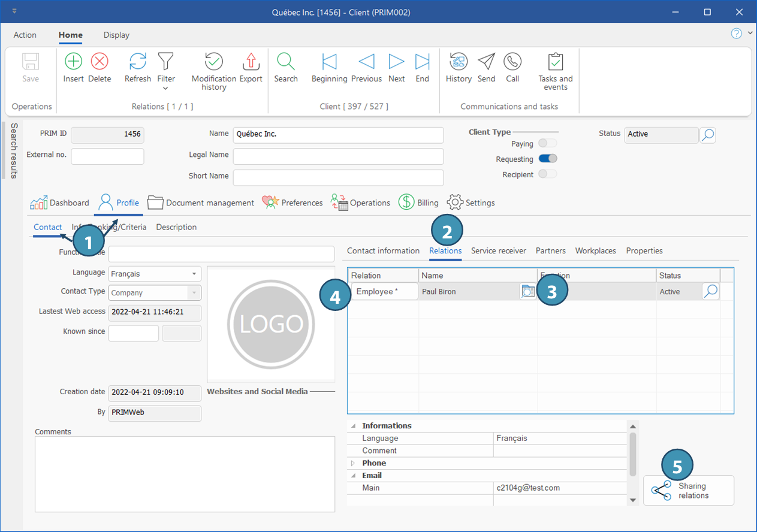
Task: Toggle the Paying client type switch
Action: click(548, 143)
